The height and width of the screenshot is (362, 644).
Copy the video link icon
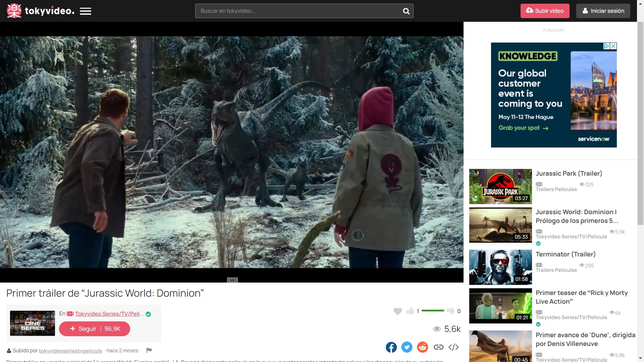click(x=438, y=347)
